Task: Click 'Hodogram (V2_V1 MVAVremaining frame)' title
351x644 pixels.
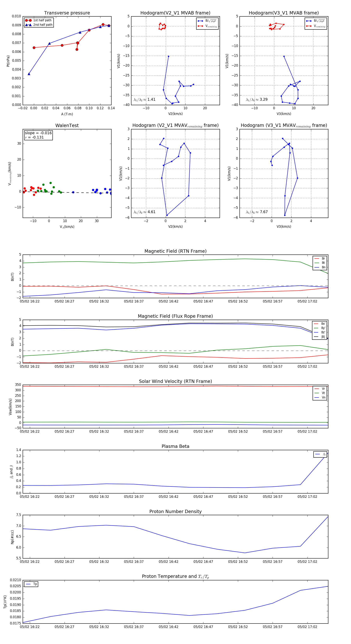Action: [175, 125]
